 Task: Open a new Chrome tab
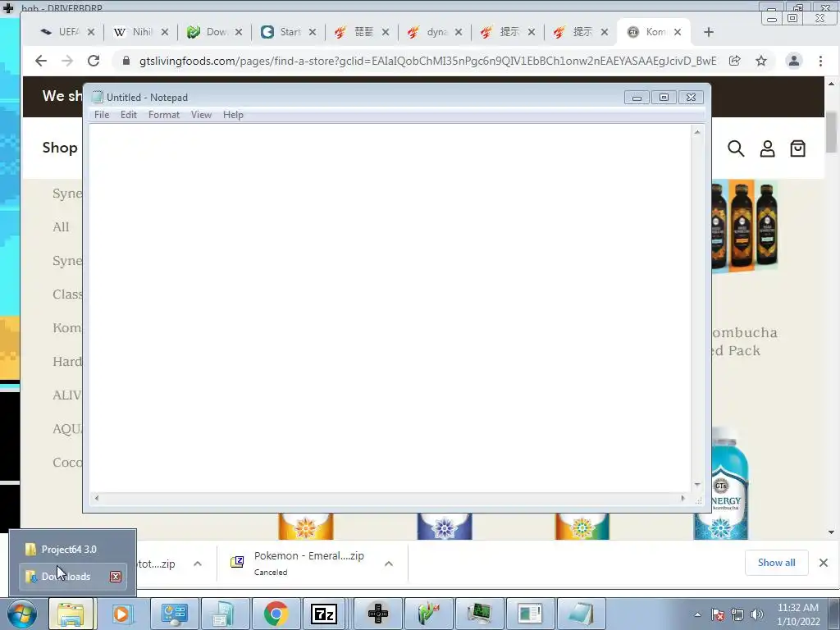point(709,32)
